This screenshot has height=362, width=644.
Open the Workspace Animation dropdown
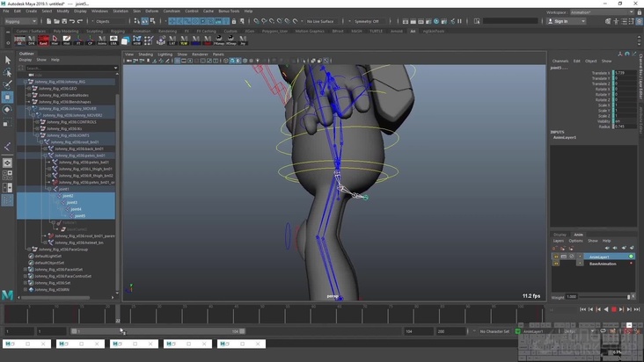click(600, 12)
